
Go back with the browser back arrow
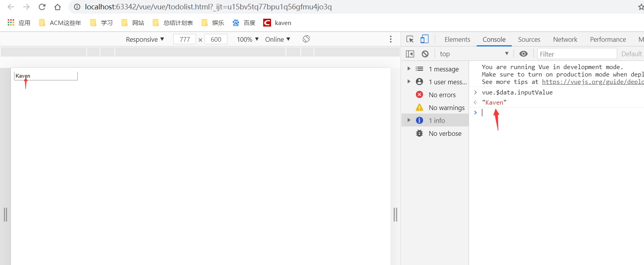click(11, 7)
